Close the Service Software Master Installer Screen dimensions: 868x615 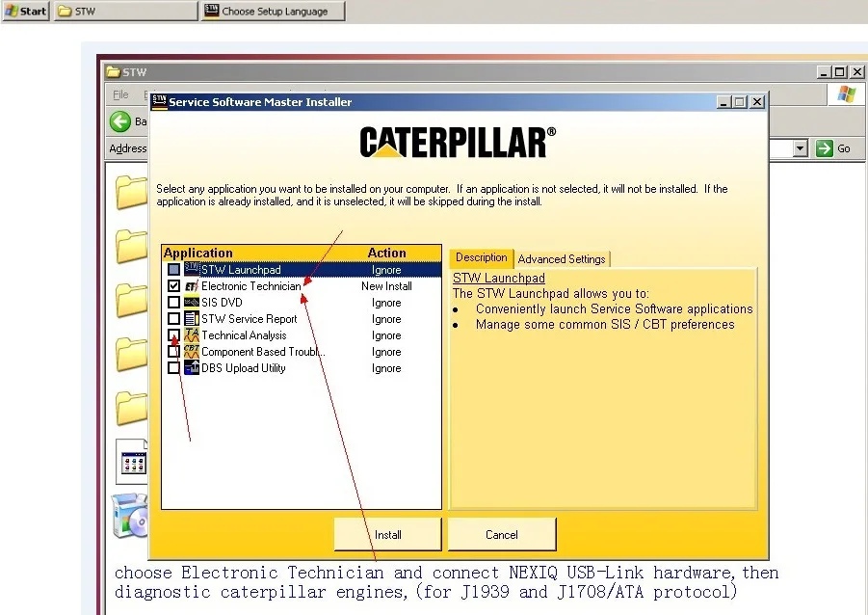[757, 102]
